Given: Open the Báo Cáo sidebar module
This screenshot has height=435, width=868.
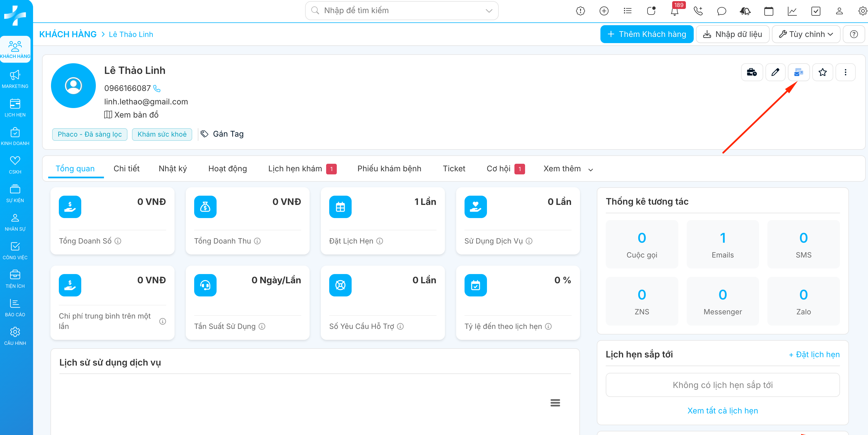Looking at the screenshot, I should click(x=15, y=307).
